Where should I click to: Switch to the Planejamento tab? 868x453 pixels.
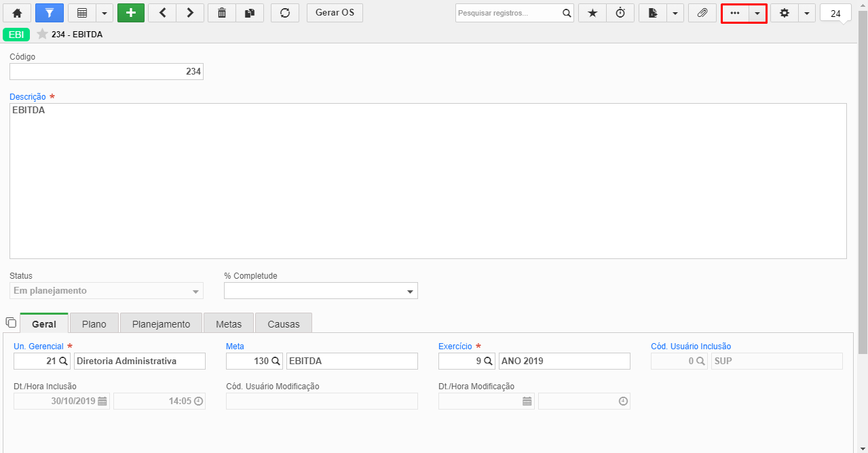pos(161,324)
